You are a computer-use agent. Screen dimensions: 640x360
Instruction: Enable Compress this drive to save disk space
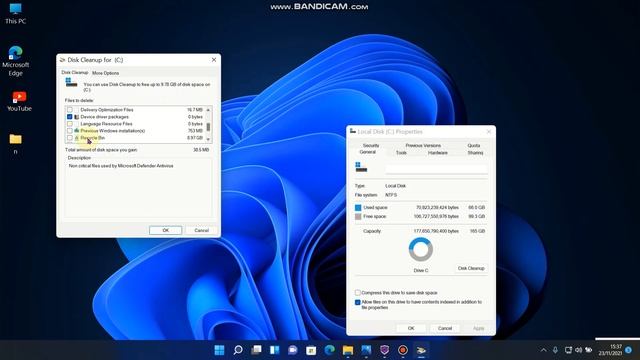click(x=358, y=293)
